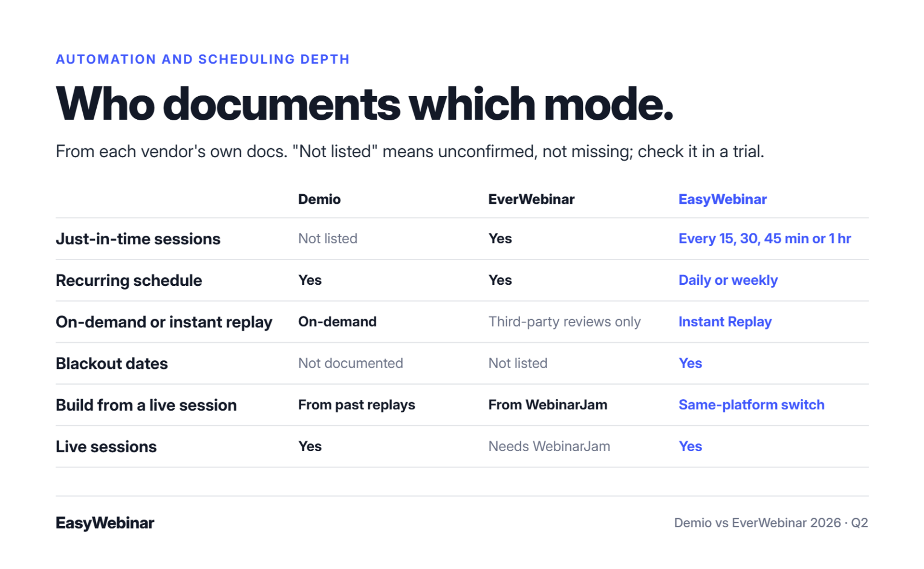Click 'Not listed' in Just-in-time sessions row
Image resolution: width=924 pixels, height=569 pixels.
pyautogui.click(x=328, y=239)
